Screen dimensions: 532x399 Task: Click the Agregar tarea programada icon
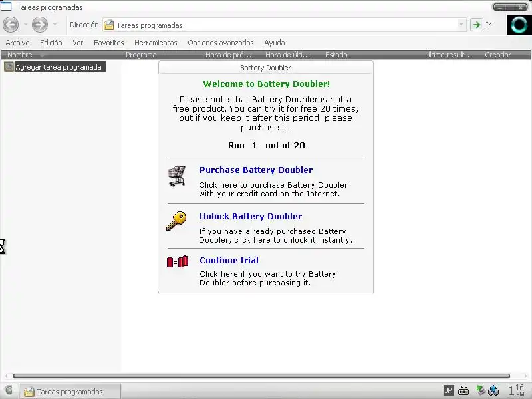tap(9, 66)
